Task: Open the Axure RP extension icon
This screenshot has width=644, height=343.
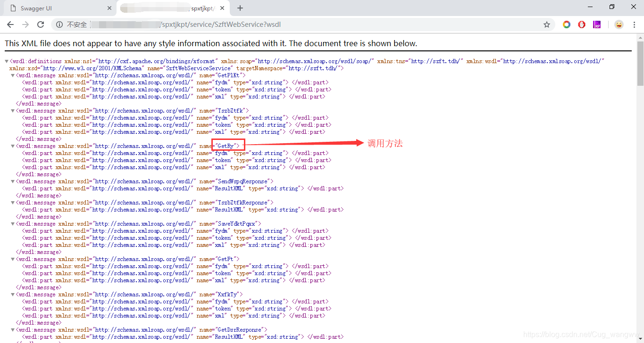Action: coord(597,24)
